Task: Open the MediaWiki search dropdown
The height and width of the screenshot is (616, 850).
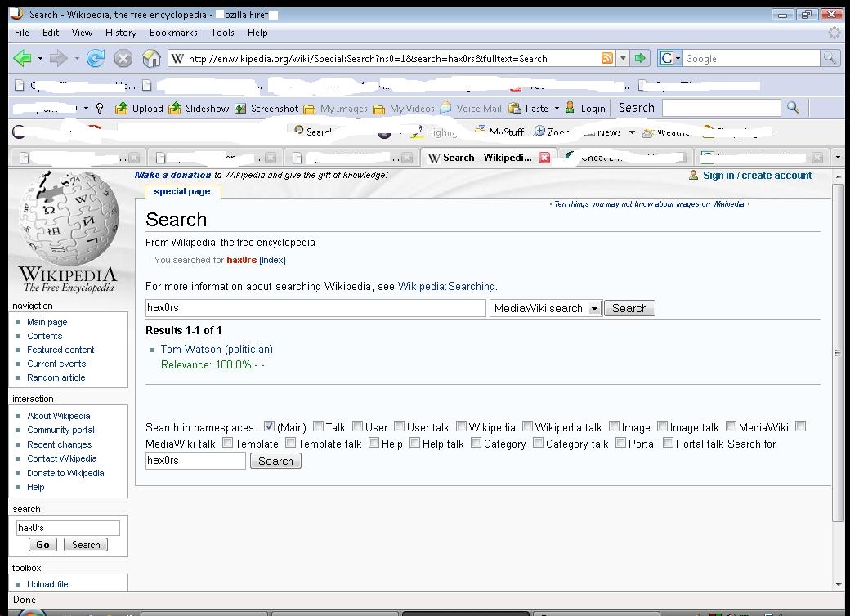Action: pos(595,308)
